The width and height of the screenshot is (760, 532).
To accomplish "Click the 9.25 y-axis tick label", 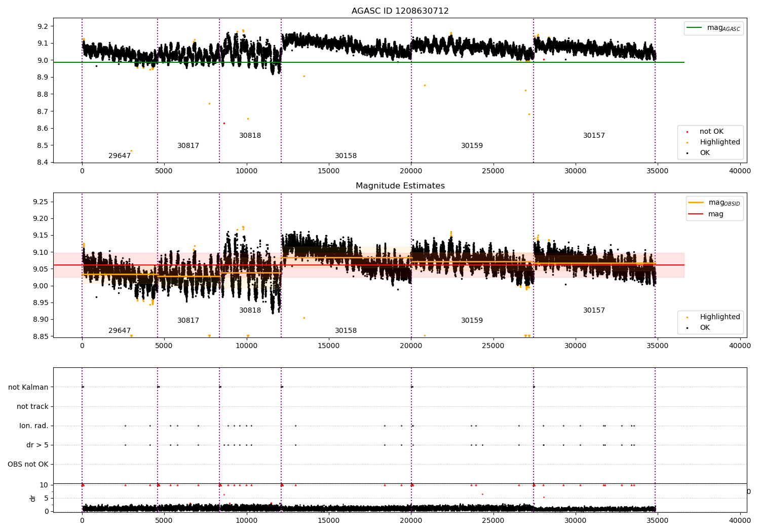I will (41, 202).
